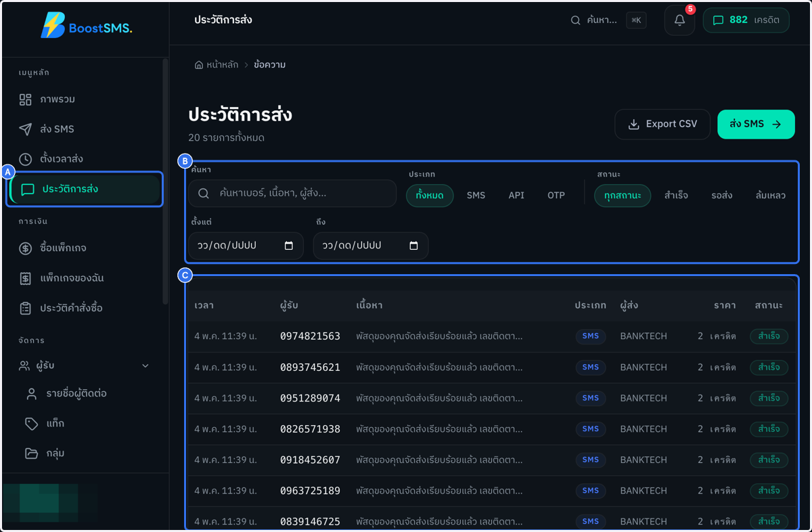Select API type filter

[516, 196]
